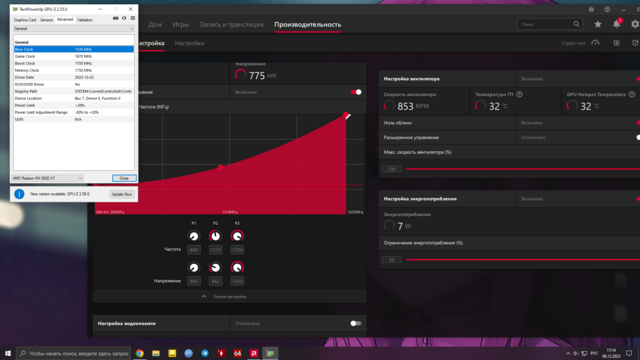The height and width of the screenshot is (360, 640).
Task: Click the bug report icon in AMD title bar
Action: (591, 9)
